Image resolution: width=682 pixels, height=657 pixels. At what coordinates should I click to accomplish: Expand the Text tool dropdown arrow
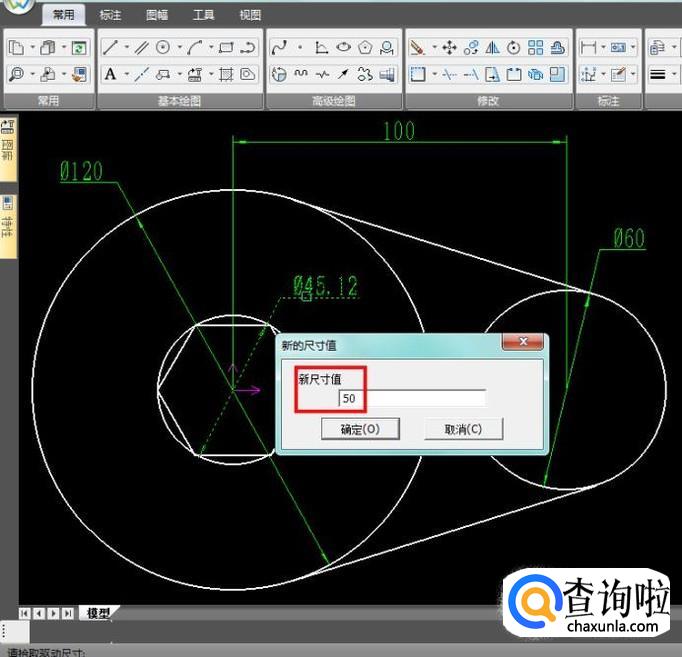coord(127,74)
